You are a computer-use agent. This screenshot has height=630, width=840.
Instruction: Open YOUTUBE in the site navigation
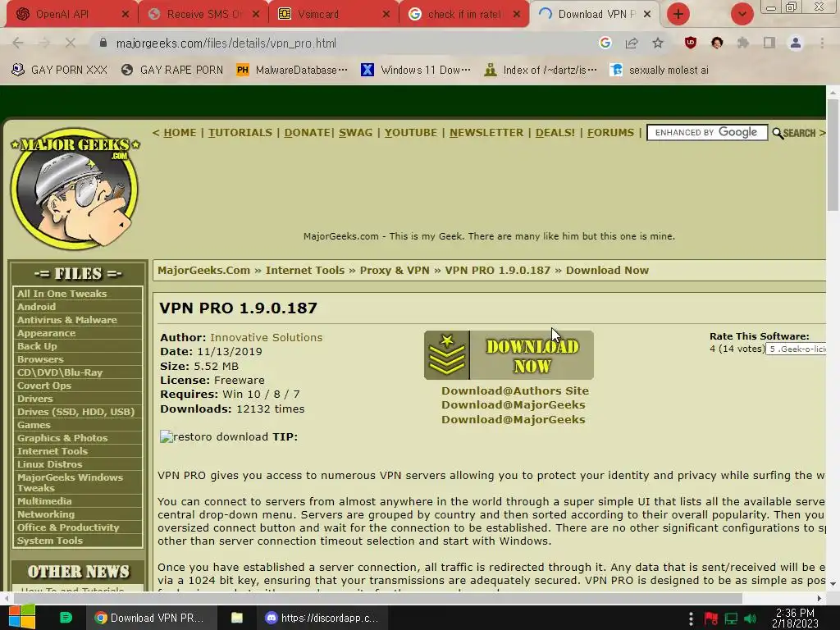coord(411,132)
